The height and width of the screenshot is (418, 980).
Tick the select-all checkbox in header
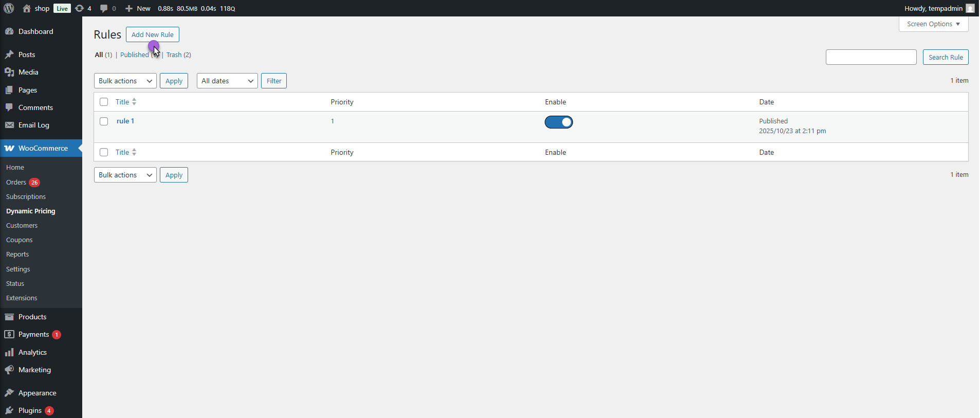click(x=104, y=102)
